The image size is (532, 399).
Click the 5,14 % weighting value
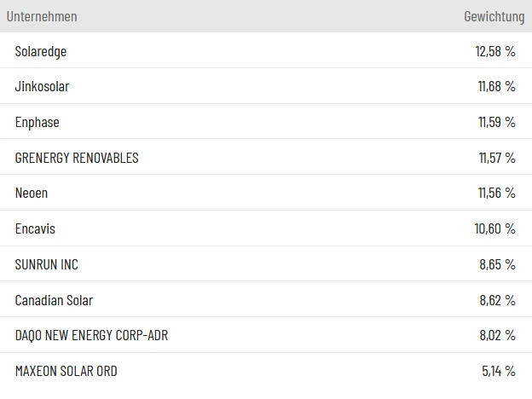(498, 371)
